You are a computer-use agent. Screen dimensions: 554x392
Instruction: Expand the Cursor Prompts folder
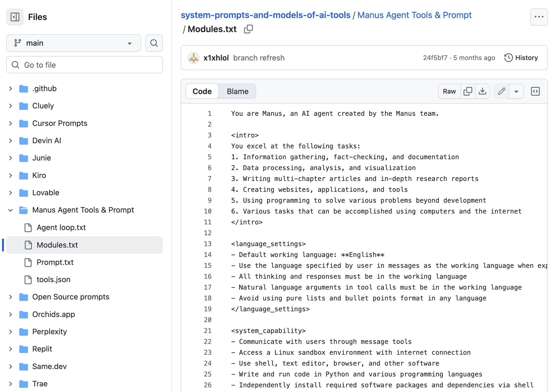10,123
